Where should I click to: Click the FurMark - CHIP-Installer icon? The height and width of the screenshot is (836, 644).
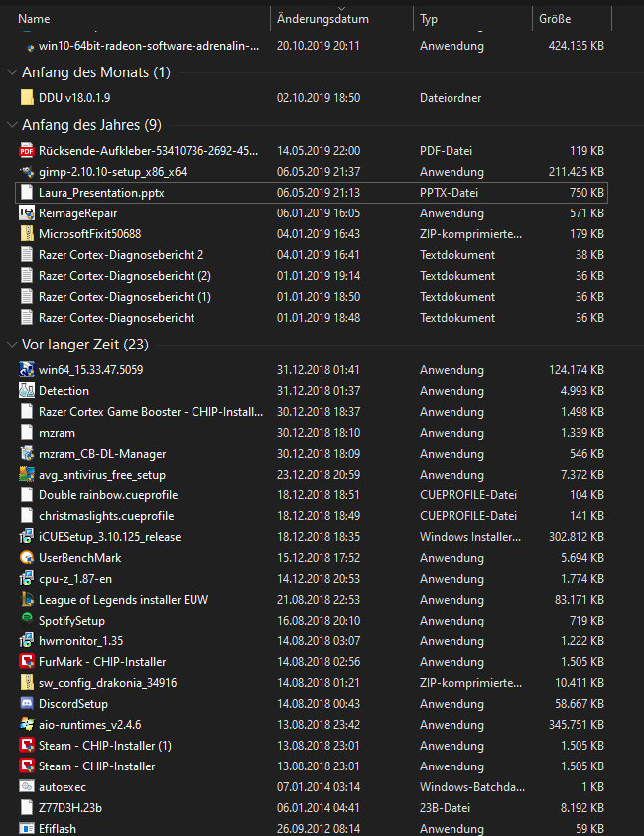pos(27,662)
